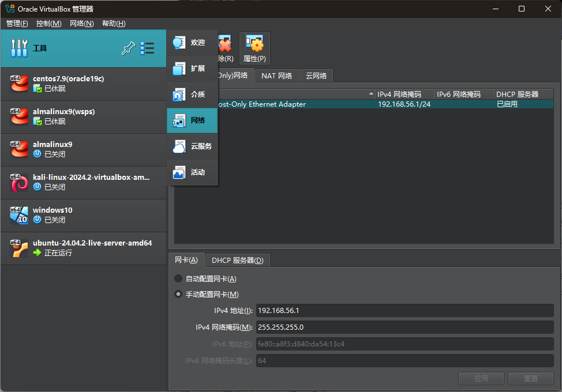This screenshot has width=562, height=392.
Task: Click the pin icon in Tools header
Action: click(x=128, y=48)
